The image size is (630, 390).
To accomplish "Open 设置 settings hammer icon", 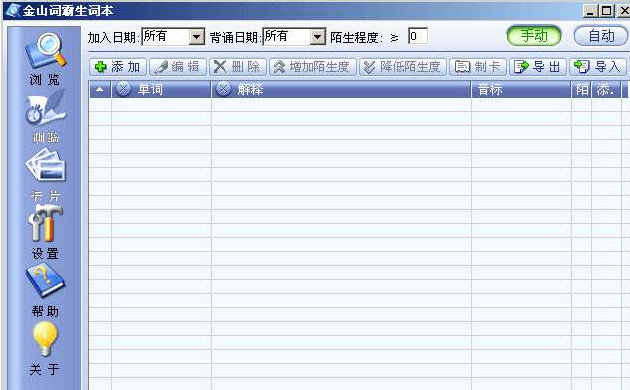I will coord(45,223).
